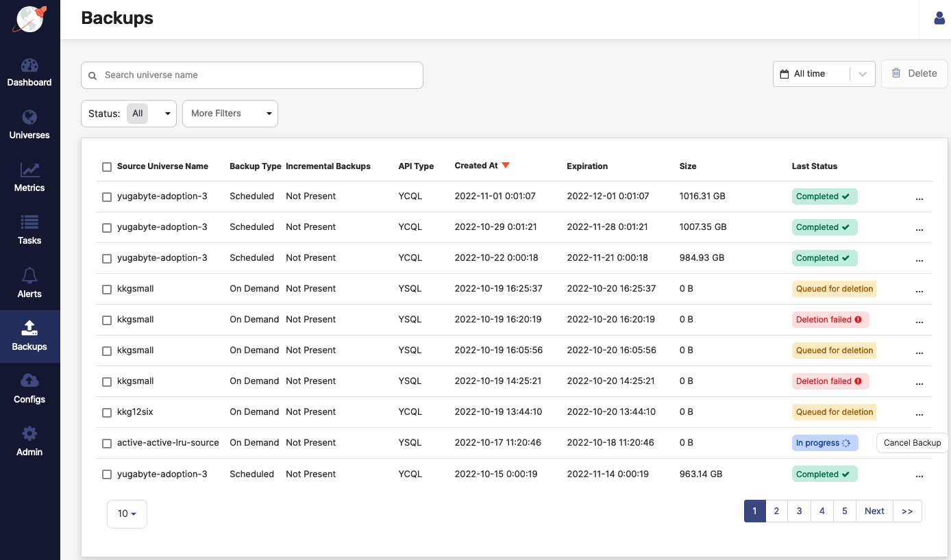Go to page 3 of backups

(799, 511)
